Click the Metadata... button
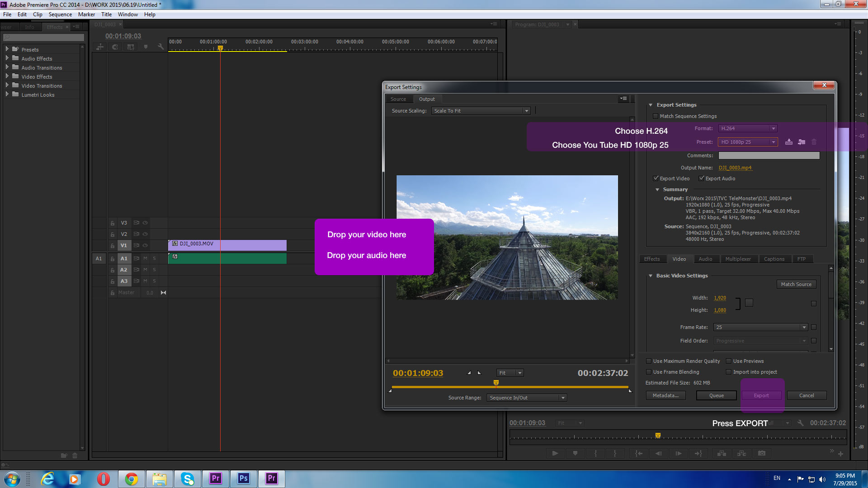868x488 pixels. (665, 395)
